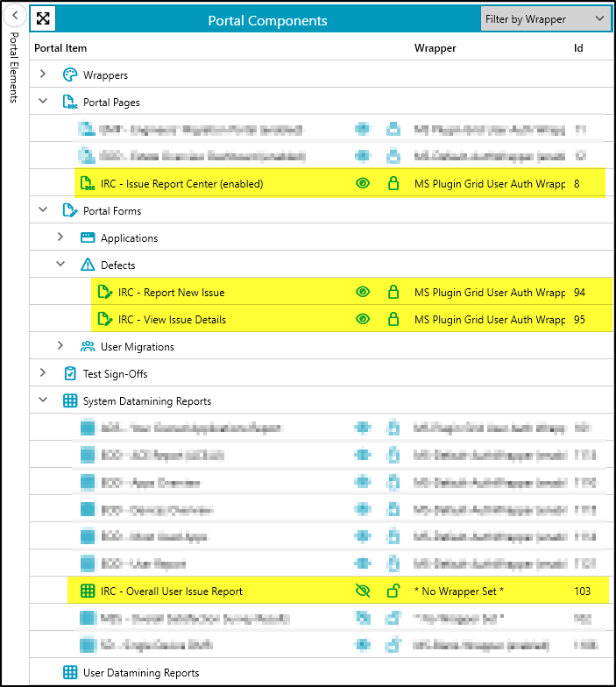This screenshot has height=687, width=616.
Task: Click the Test Sign-Offs label
Action: pos(116,373)
